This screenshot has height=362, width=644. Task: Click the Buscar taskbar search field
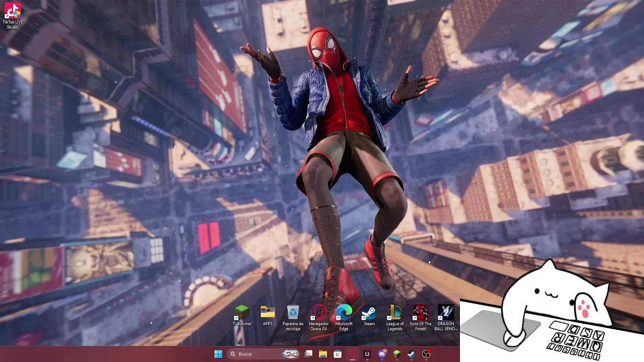(264, 354)
